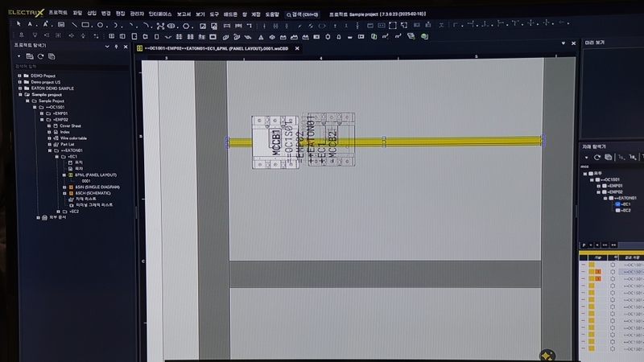Toggle the EC1 checkbox in material tree

tap(618, 204)
